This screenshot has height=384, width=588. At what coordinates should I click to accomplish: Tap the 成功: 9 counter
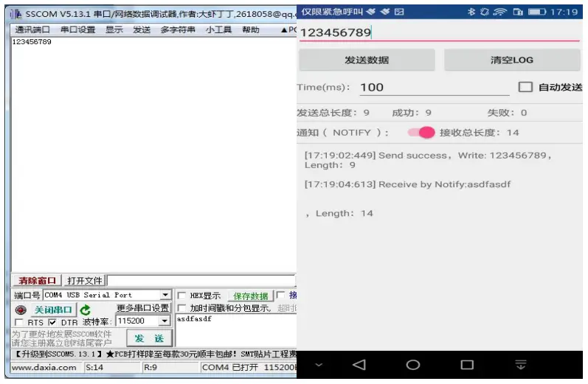click(x=412, y=113)
